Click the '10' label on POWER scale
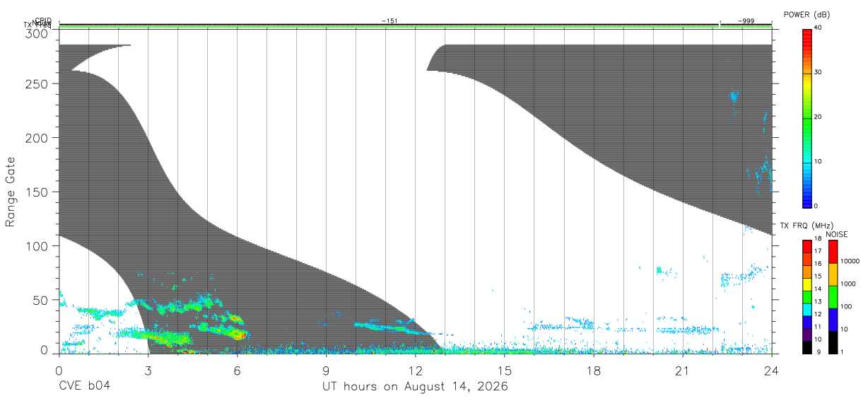The height and width of the screenshot is (401, 868). tap(818, 162)
